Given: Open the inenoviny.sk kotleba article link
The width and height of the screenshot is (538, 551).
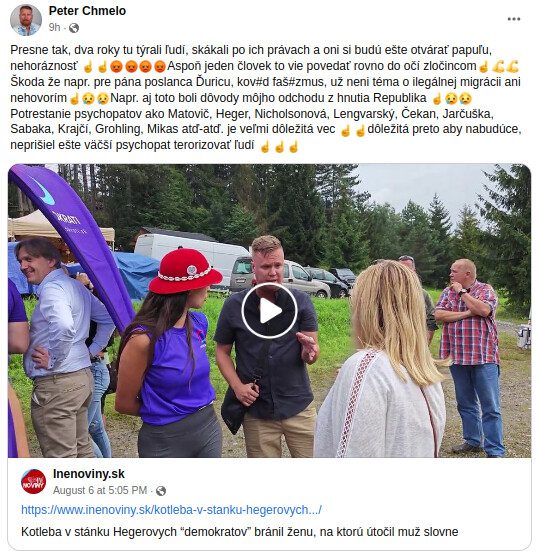Looking at the screenshot, I should 171,510.
